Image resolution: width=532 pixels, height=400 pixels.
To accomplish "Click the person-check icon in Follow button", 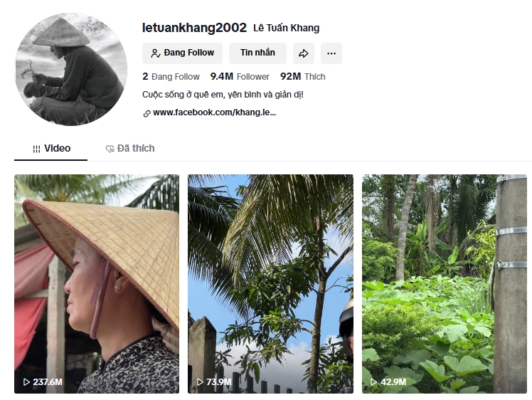I will coord(155,53).
